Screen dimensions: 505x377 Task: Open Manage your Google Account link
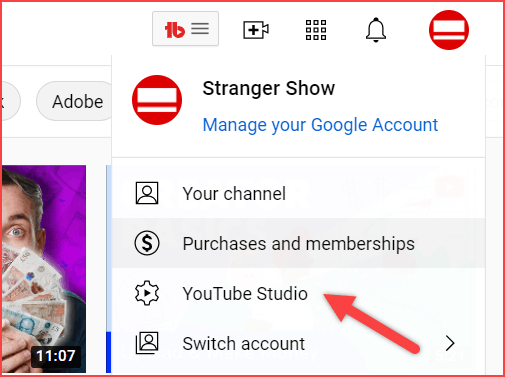pyautogui.click(x=320, y=125)
